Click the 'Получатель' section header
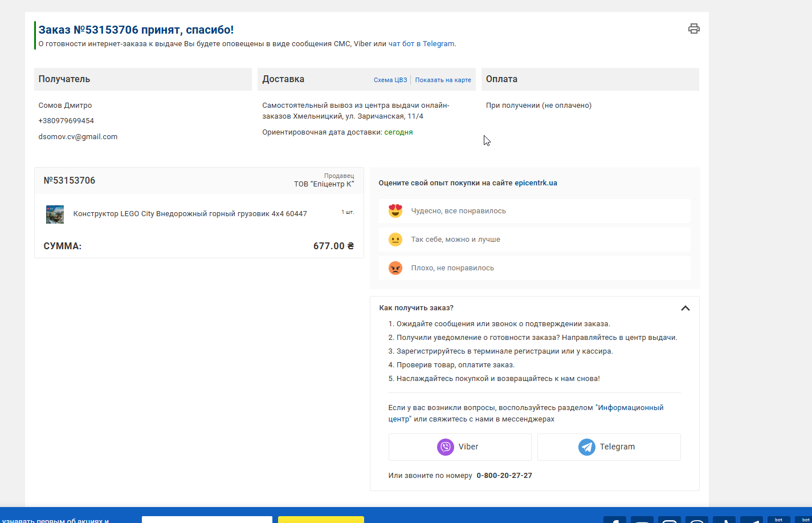 (143, 79)
